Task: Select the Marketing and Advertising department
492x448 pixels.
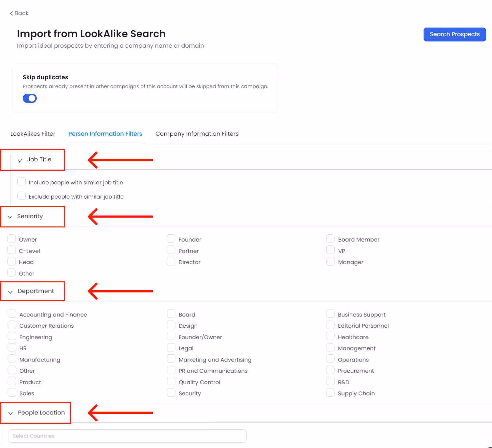Action: [171, 359]
